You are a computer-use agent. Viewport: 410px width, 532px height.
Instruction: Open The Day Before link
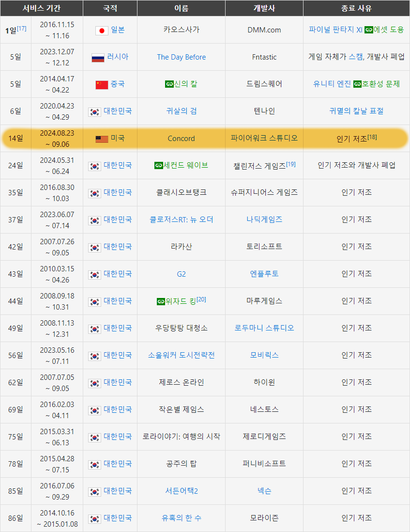pos(181,57)
